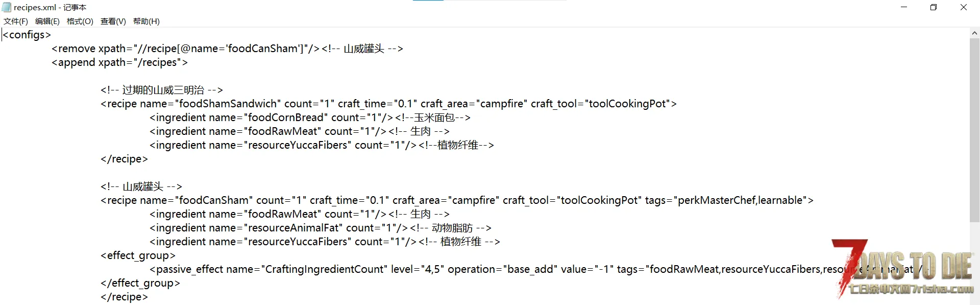Close the recipes.xml Notepad window
This screenshot has height=305, width=980.
pyautogui.click(x=964, y=7)
